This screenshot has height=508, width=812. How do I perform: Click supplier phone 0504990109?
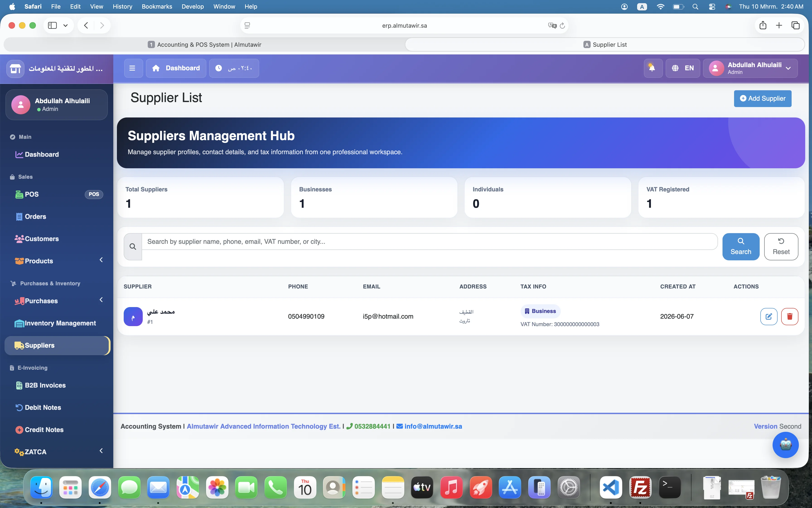pyautogui.click(x=306, y=317)
